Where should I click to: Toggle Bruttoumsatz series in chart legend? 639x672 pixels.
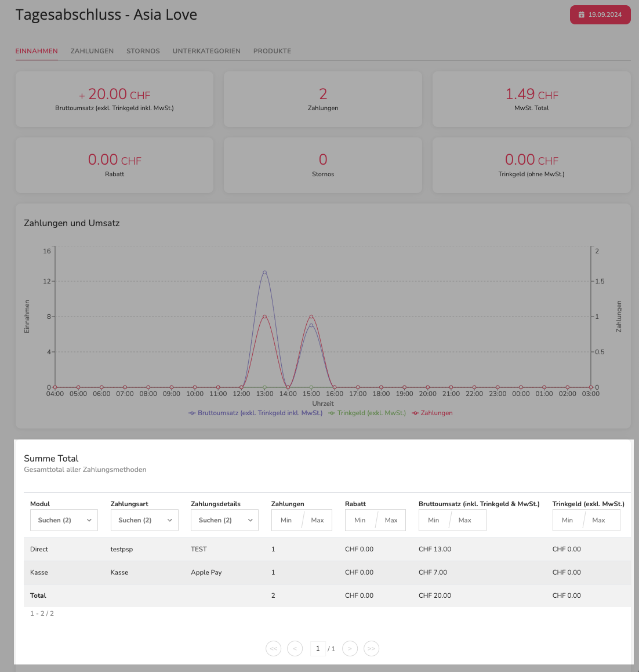pos(256,413)
